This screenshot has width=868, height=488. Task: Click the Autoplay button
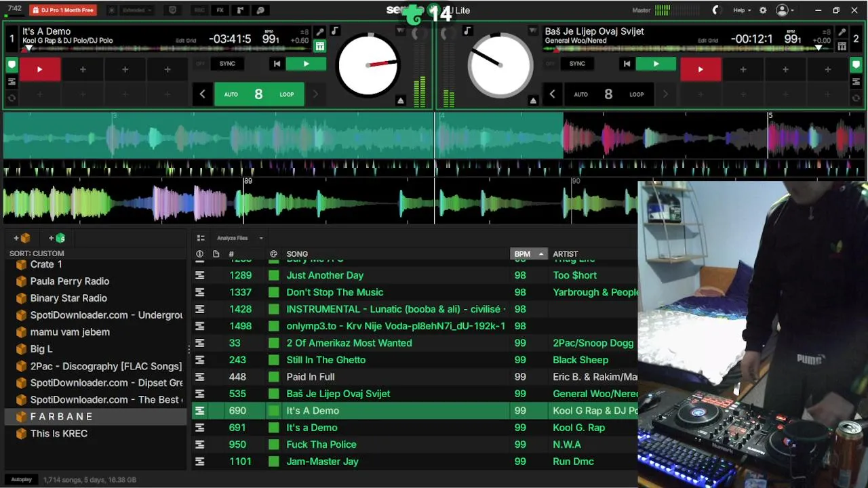[x=21, y=479]
